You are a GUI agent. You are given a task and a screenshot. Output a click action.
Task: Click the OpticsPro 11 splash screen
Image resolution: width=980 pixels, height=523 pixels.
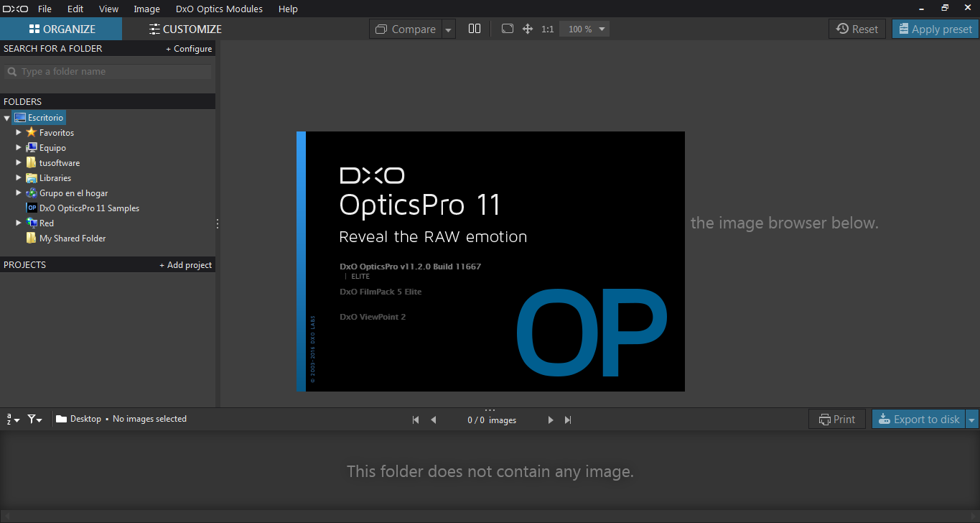(x=490, y=261)
